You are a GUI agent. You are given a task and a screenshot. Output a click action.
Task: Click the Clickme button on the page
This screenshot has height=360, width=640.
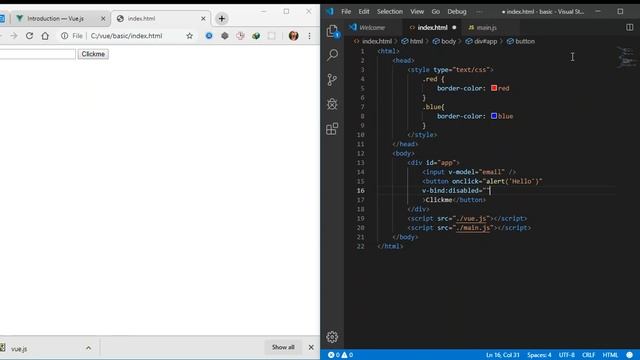pos(93,54)
